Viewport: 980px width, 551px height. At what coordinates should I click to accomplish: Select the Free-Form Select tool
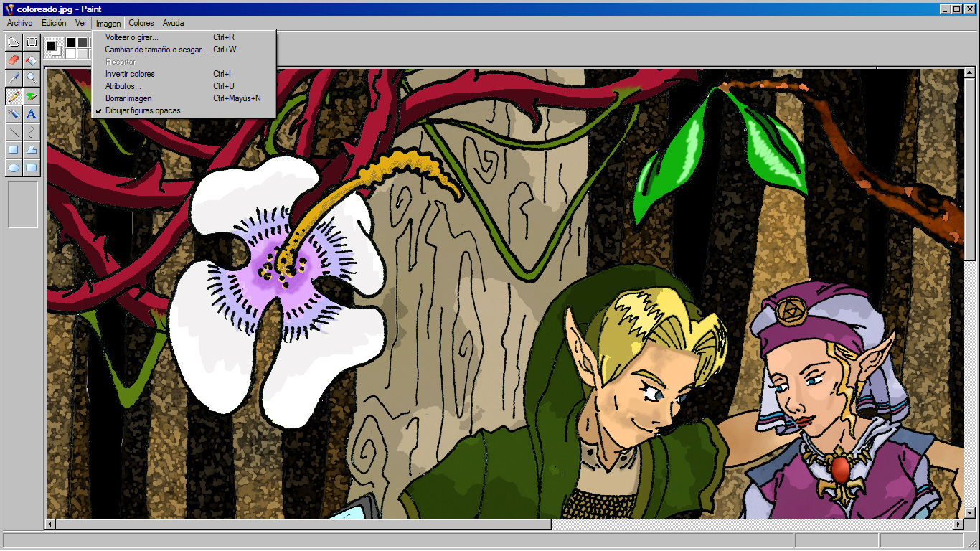(13, 42)
